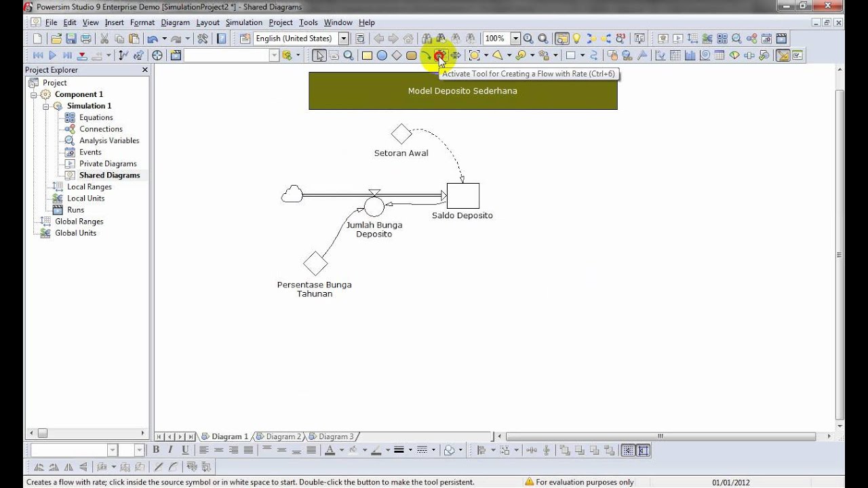The width and height of the screenshot is (868, 488).
Task: Close the Project Explorer panel
Action: point(144,70)
